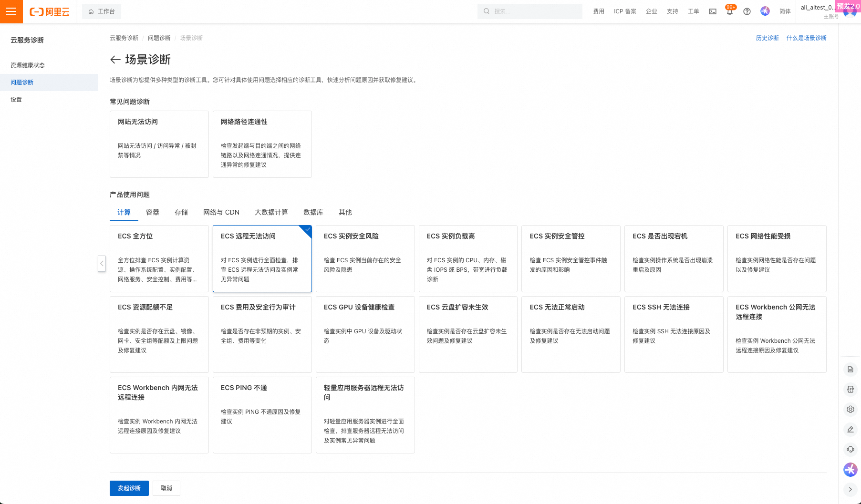Select the ECS 远程无法访问 card

pyautogui.click(x=262, y=258)
